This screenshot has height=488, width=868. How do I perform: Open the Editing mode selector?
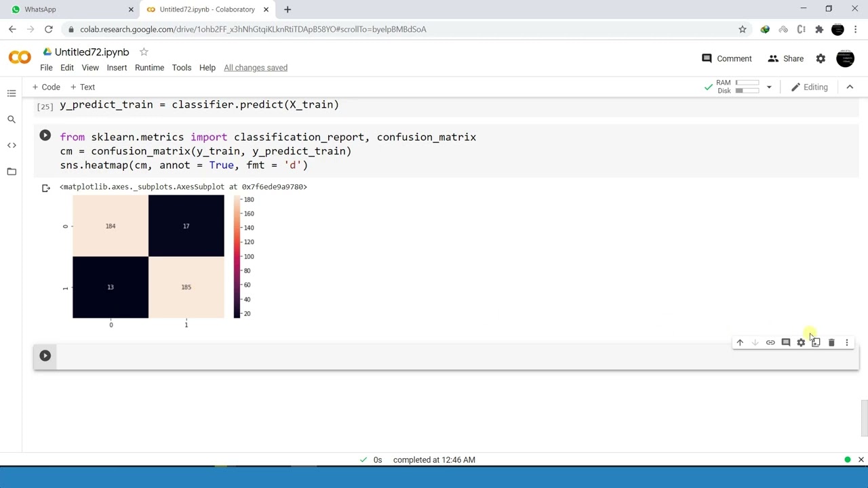[x=810, y=87]
